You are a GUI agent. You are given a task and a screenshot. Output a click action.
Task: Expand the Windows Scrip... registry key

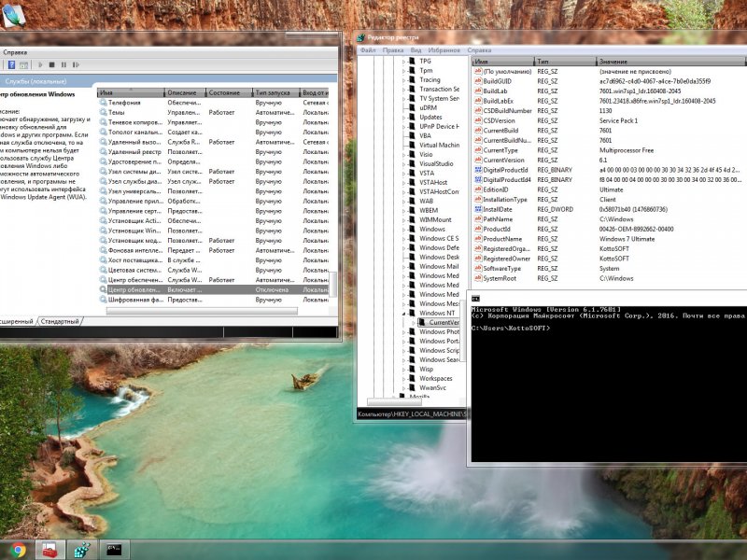click(404, 351)
